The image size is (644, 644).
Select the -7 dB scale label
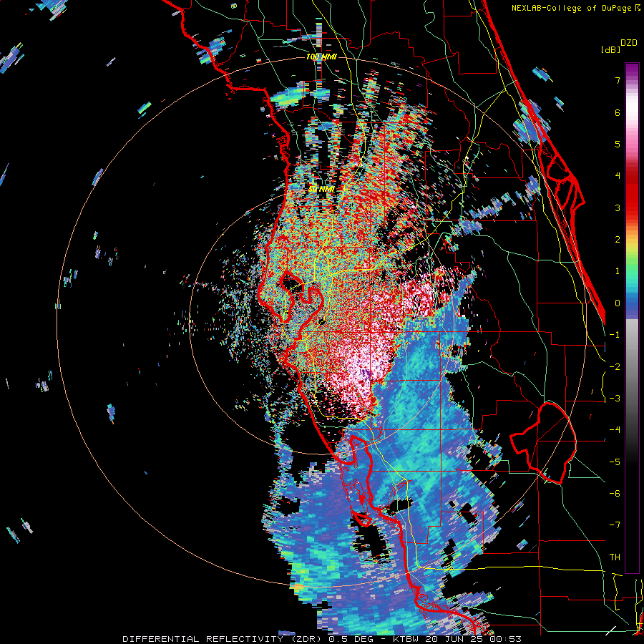coord(615,525)
